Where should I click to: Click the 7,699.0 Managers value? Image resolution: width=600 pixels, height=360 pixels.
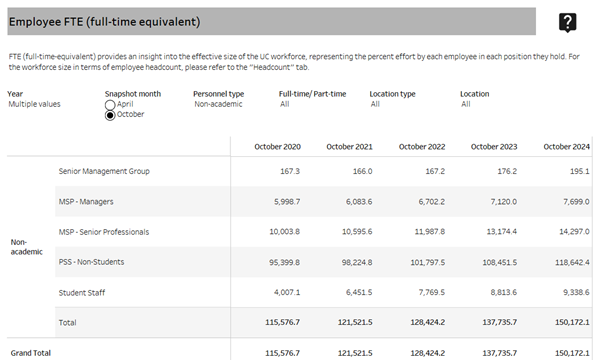576,202
